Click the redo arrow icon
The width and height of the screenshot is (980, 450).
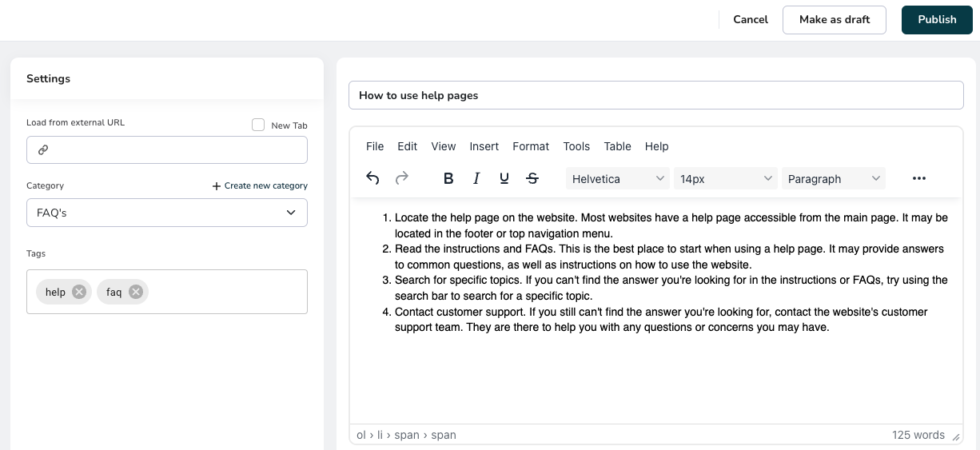click(x=402, y=178)
